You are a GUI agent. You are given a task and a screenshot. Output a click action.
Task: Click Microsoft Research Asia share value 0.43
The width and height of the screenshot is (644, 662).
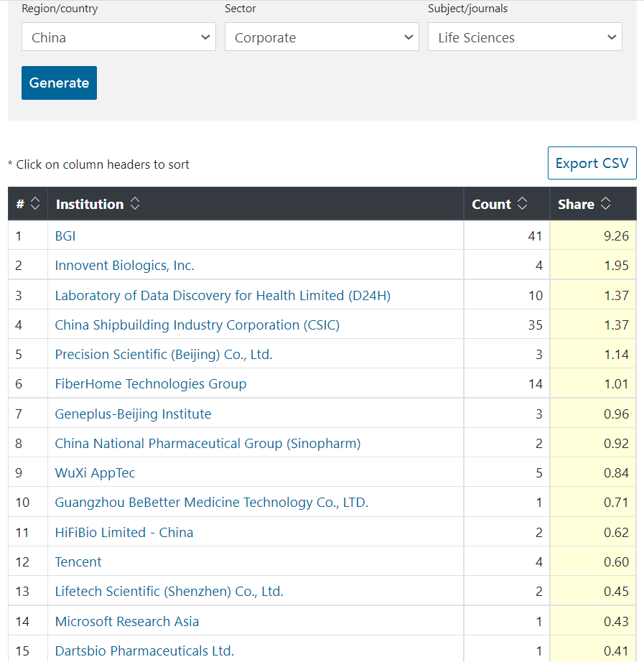(616, 622)
